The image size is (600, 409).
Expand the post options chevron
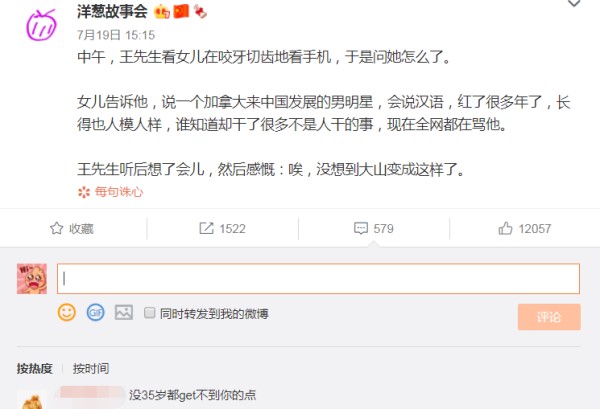tap(574, 4)
